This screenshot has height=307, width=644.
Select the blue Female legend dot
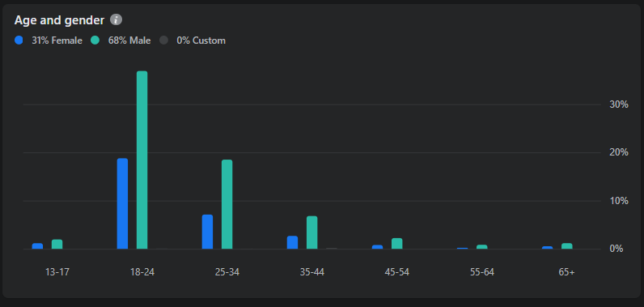tap(19, 41)
